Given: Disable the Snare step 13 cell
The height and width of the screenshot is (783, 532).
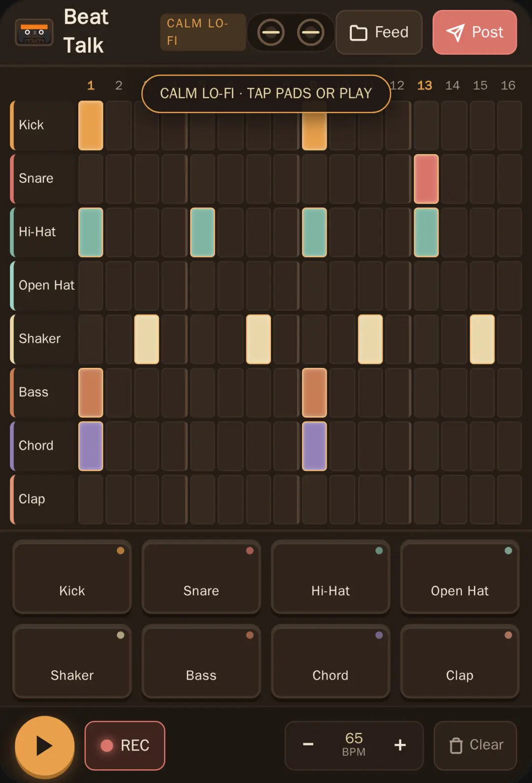Looking at the screenshot, I should tap(426, 179).
